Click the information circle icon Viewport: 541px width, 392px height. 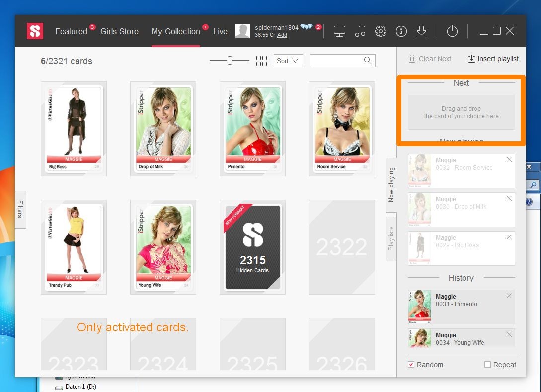401,31
